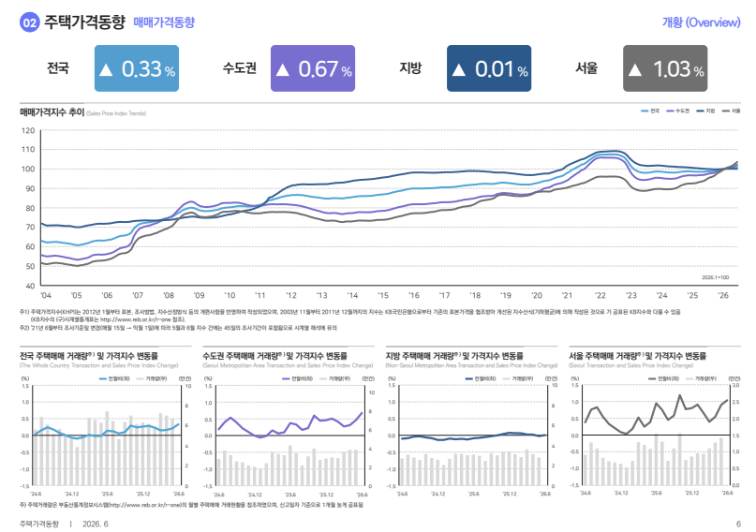The image size is (756, 532).
Task: Click the 전월비(좌) legend in the 전국 small chart
Action: tap(114, 378)
